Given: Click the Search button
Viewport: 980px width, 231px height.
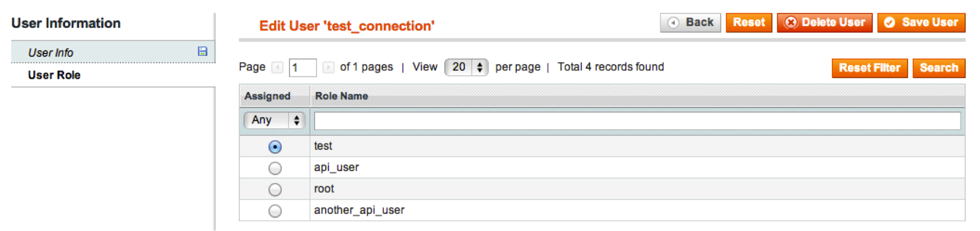Looking at the screenshot, I should coord(939,68).
